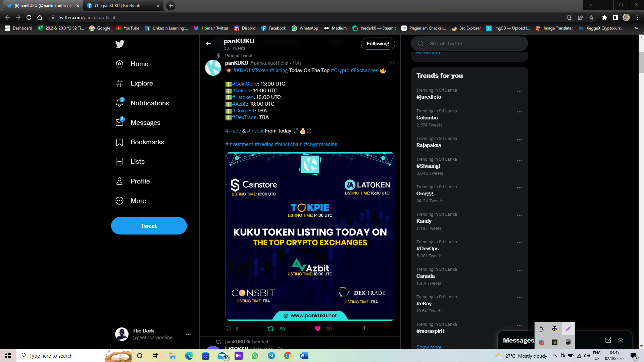Open account options for The Dark
Viewport: 644px width, 362px height.
pos(188,334)
